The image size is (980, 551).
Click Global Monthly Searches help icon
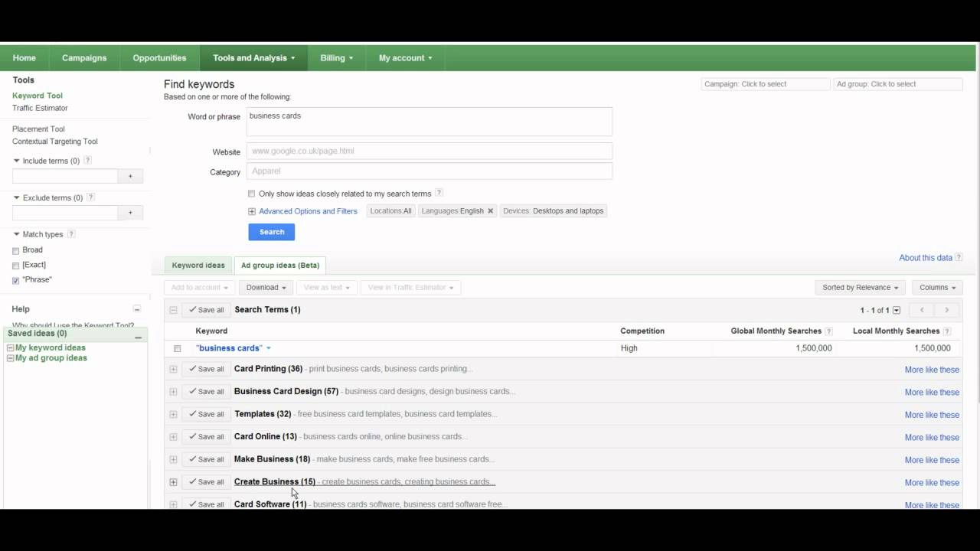(x=828, y=331)
